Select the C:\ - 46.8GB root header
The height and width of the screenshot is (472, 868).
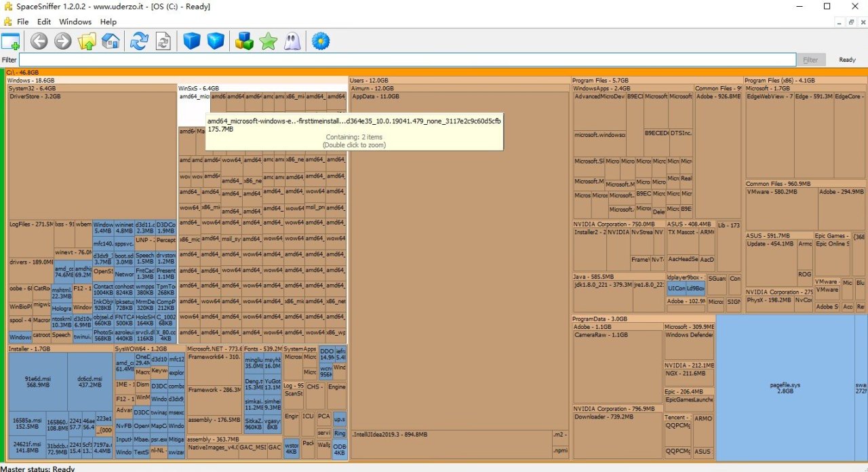tap(436, 72)
